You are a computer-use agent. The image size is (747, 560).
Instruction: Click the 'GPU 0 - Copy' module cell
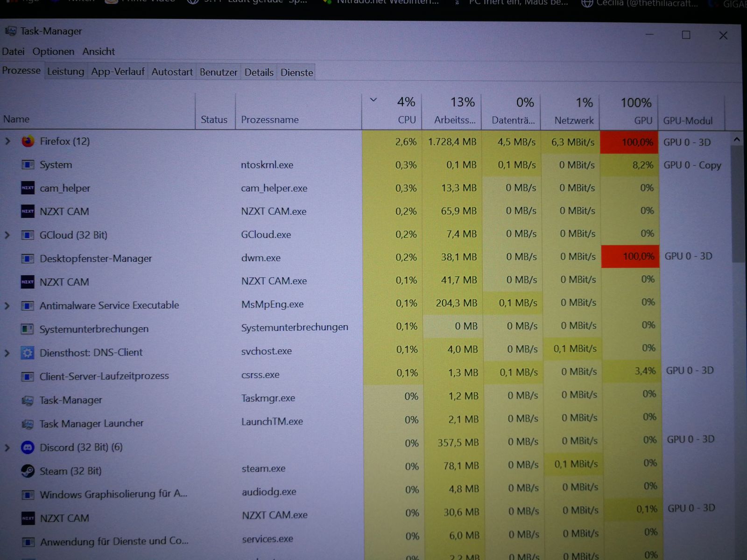coord(692,165)
